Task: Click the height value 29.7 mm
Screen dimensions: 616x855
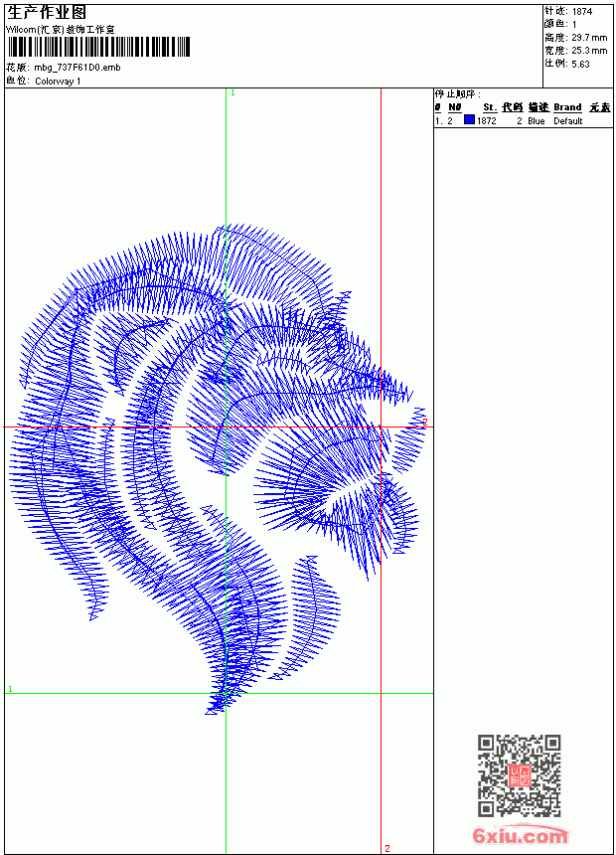Action: tap(589, 38)
